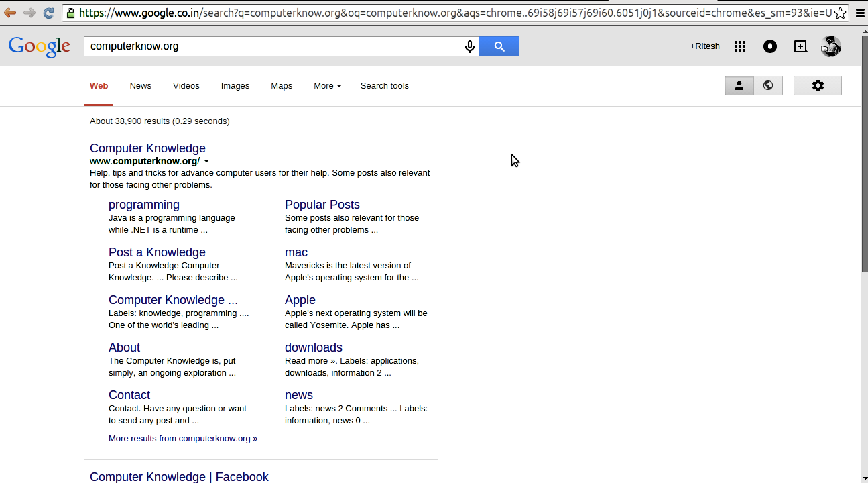Click the browser forward arrow
Image resolution: width=868 pixels, height=483 pixels.
pyautogui.click(x=29, y=13)
